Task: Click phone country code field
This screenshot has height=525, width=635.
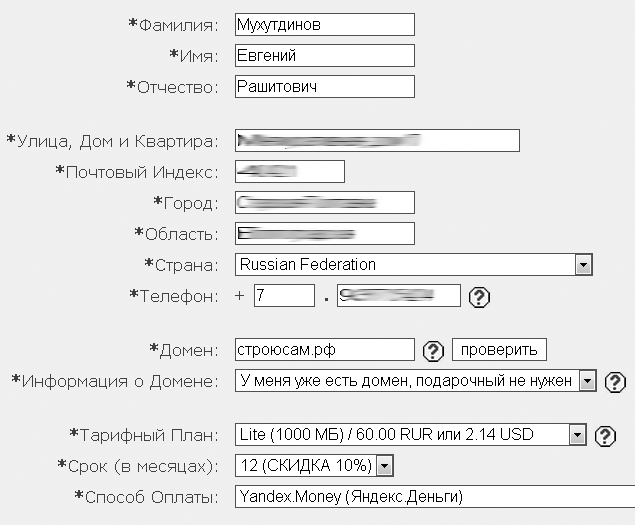Action: pyautogui.click(x=284, y=296)
